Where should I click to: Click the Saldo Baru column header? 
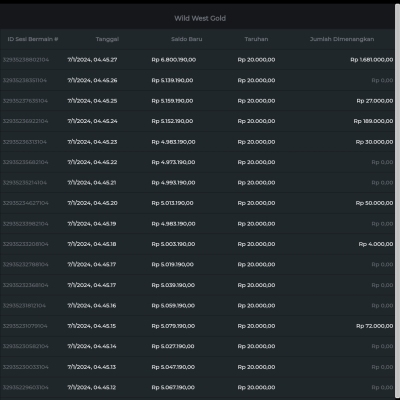tap(187, 39)
